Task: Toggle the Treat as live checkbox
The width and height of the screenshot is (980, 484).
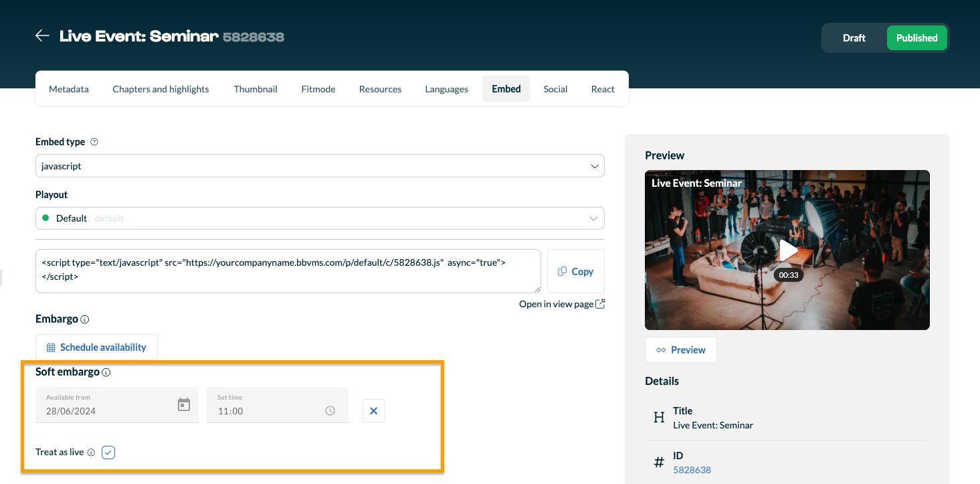Action: (x=108, y=453)
